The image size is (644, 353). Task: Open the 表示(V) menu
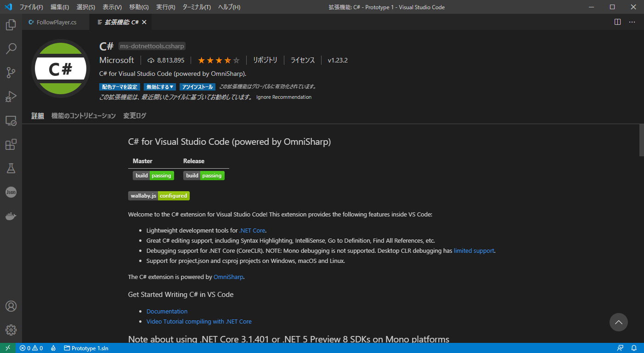click(112, 7)
